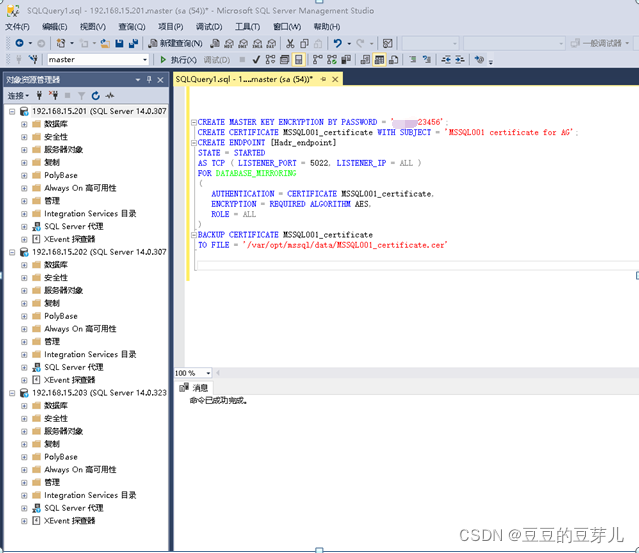The width and height of the screenshot is (639, 553).
Task: Open the 文件(F) menu
Action: (17, 27)
